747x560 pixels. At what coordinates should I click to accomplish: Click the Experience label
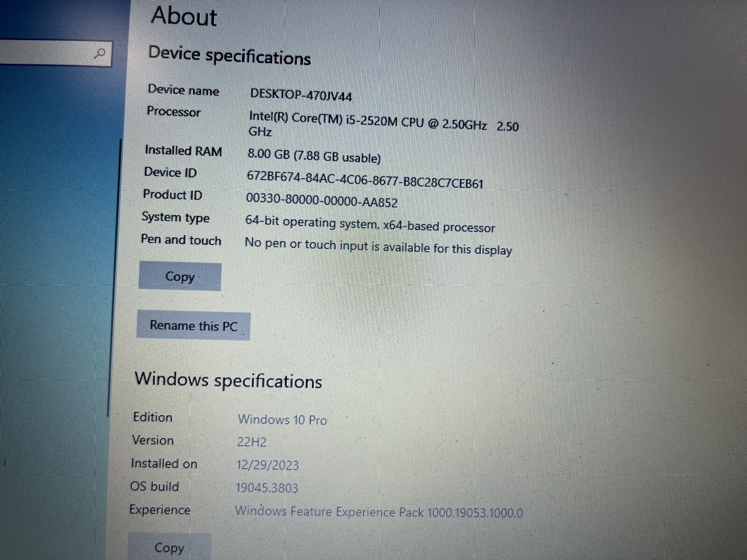[160, 510]
